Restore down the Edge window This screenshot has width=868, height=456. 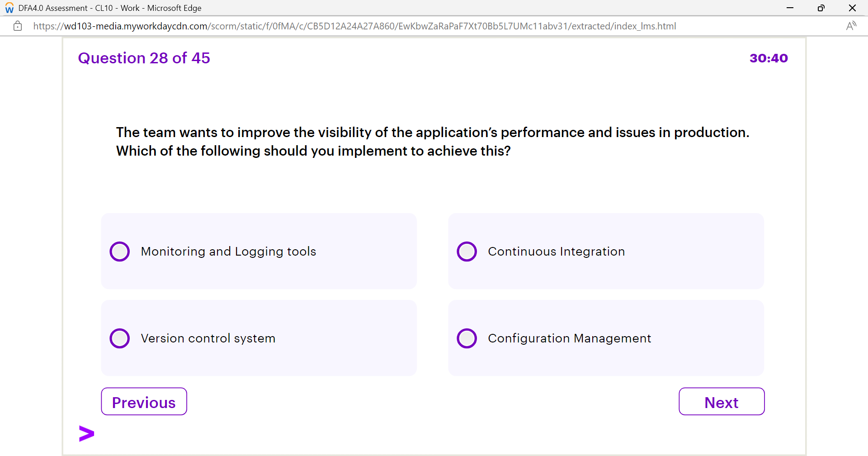click(x=821, y=8)
